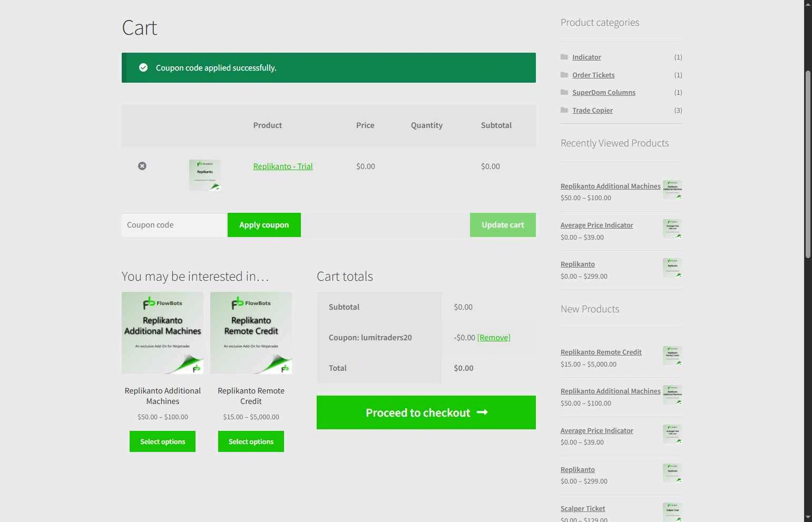
Task: Click the page vertical scrollbar thumb
Action: (808, 163)
